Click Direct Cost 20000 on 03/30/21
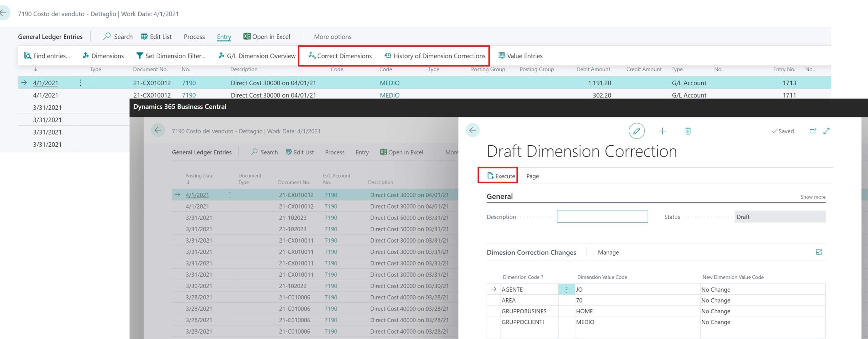The width and height of the screenshot is (868, 339). pos(409,286)
